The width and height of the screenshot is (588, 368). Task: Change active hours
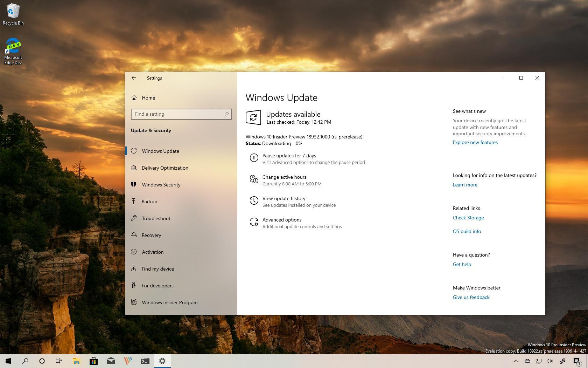tap(284, 177)
